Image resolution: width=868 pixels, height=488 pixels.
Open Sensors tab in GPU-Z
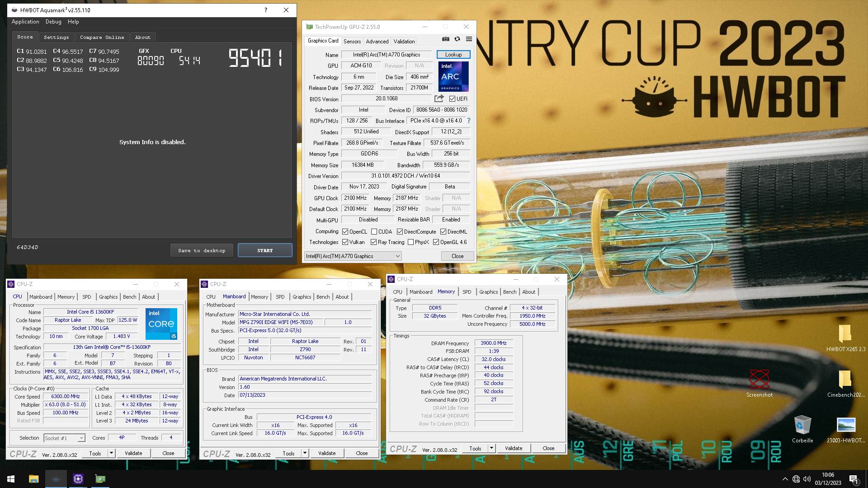[352, 41]
